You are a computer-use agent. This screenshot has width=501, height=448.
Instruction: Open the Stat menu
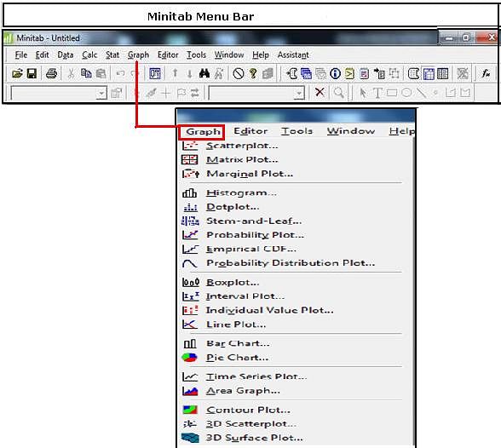tap(112, 55)
